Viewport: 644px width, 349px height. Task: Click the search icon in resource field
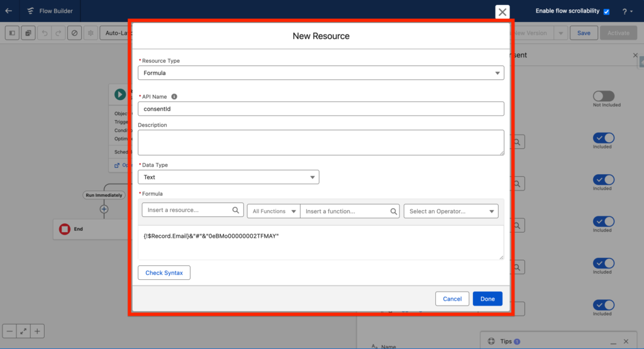(x=236, y=211)
